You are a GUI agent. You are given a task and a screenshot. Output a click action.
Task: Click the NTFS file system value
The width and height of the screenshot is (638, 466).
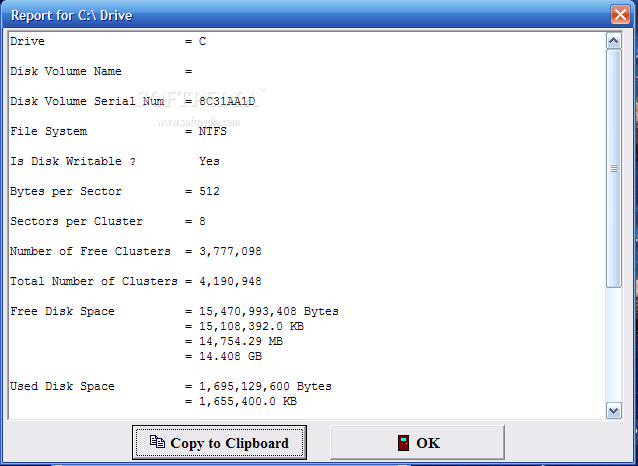tap(213, 131)
